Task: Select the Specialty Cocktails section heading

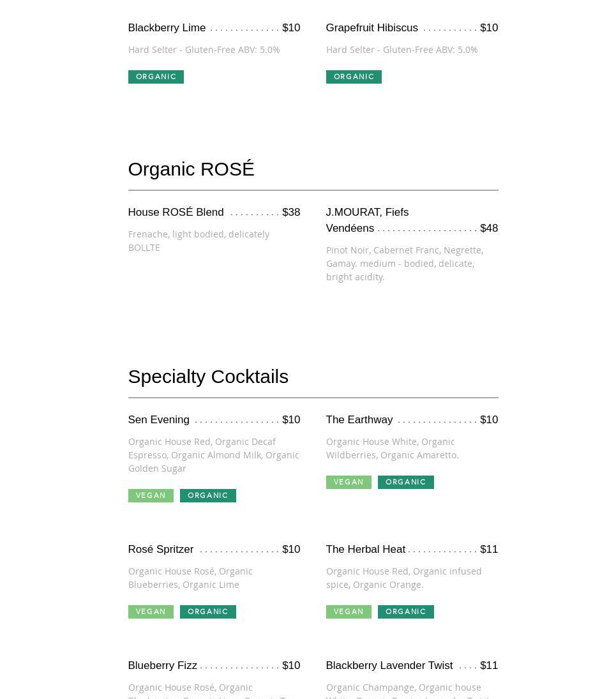Action: pyautogui.click(x=208, y=377)
